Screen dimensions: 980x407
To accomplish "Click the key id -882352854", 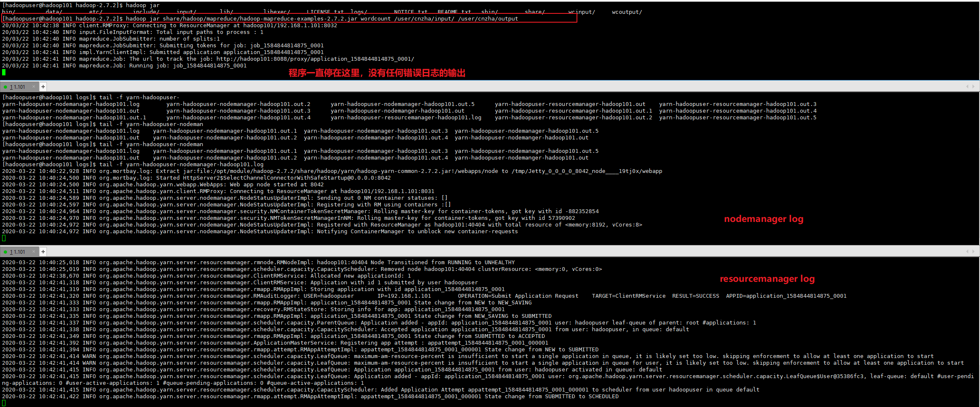I will 582,211.
